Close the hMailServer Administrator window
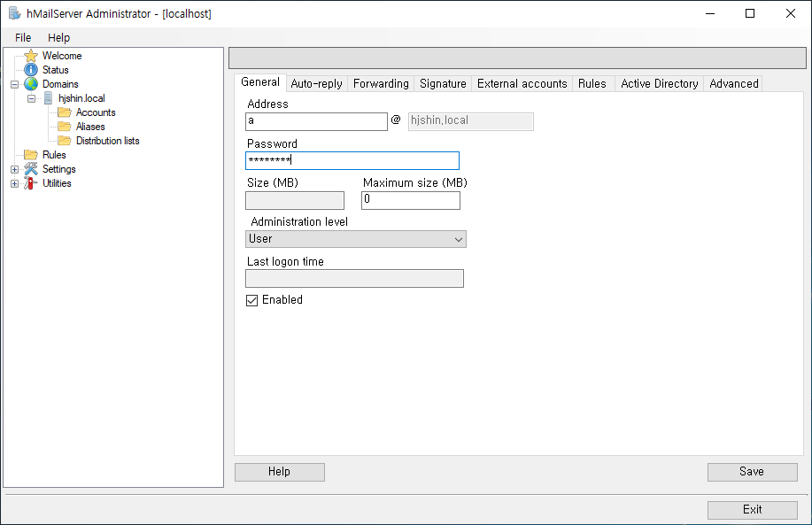This screenshot has height=525, width=812. click(790, 13)
